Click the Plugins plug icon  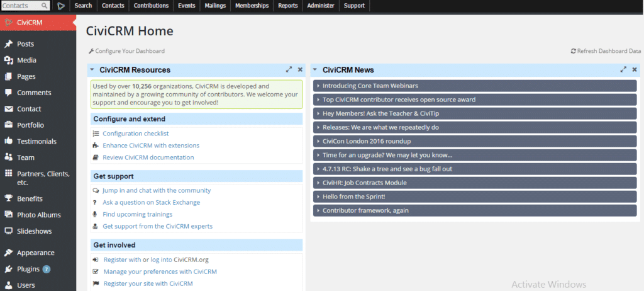(8, 269)
